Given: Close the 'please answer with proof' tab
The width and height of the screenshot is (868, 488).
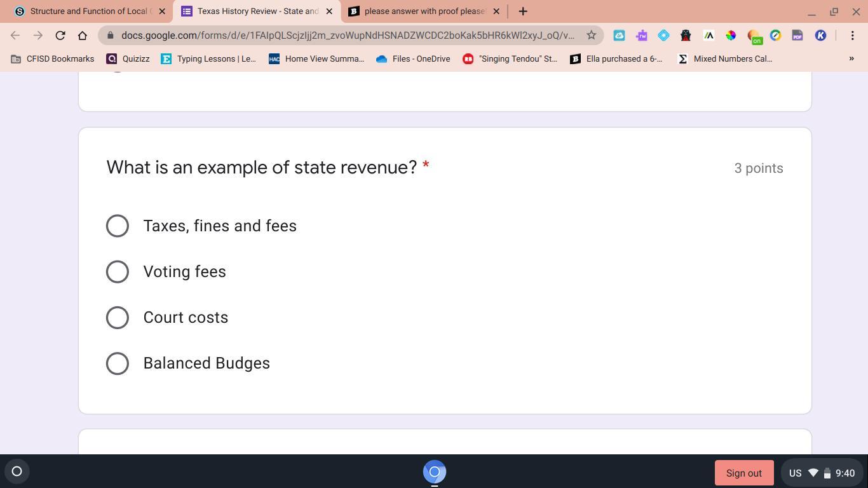Looking at the screenshot, I should pyautogui.click(x=496, y=11).
